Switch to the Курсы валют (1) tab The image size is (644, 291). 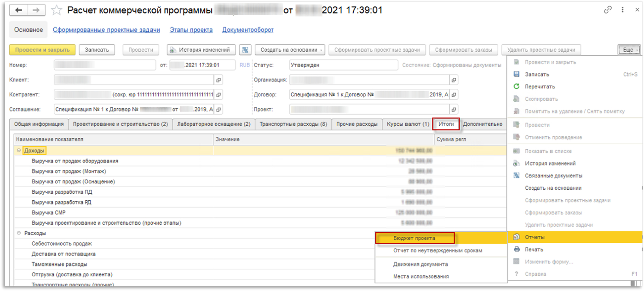[408, 124]
